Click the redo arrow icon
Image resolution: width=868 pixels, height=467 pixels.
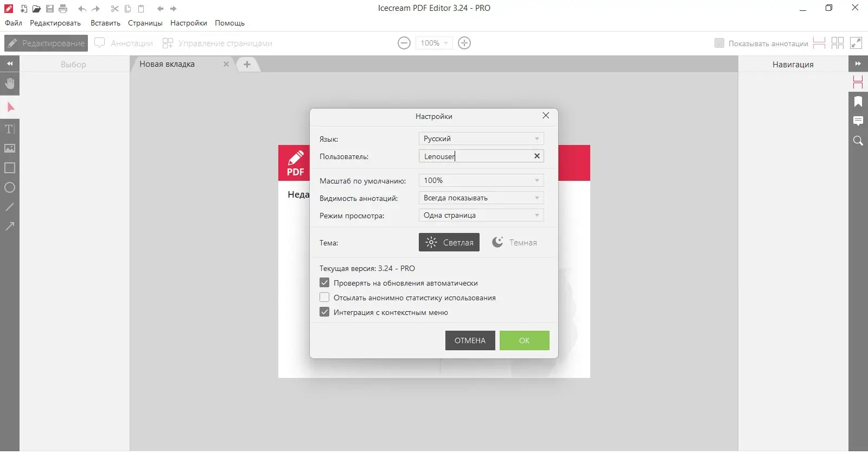coord(96,9)
